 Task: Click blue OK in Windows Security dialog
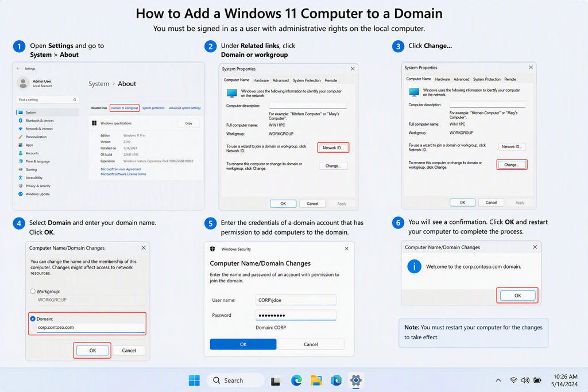click(243, 344)
